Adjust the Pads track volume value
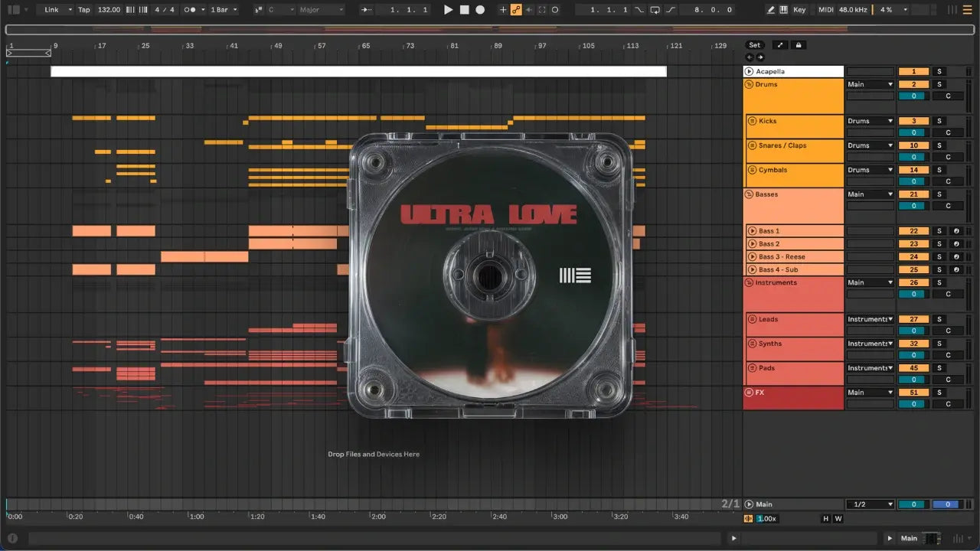 913,380
